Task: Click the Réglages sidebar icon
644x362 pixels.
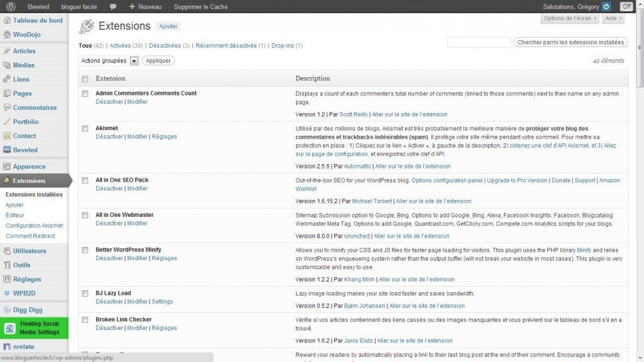Action: [x=7, y=279]
